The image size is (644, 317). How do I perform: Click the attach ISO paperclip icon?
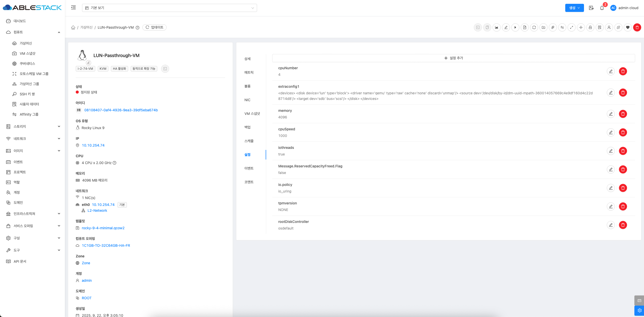click(x=553, y=27)
